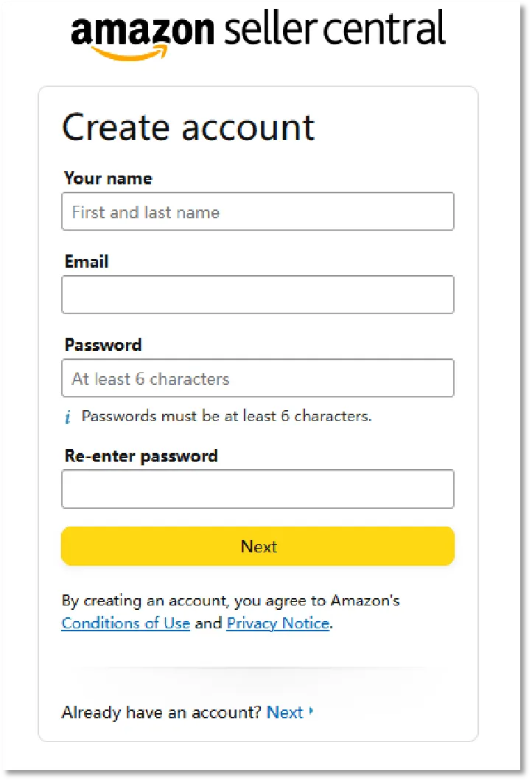Click the 'Your name' field label
The image size is (532, 781).
click(108, 178)
